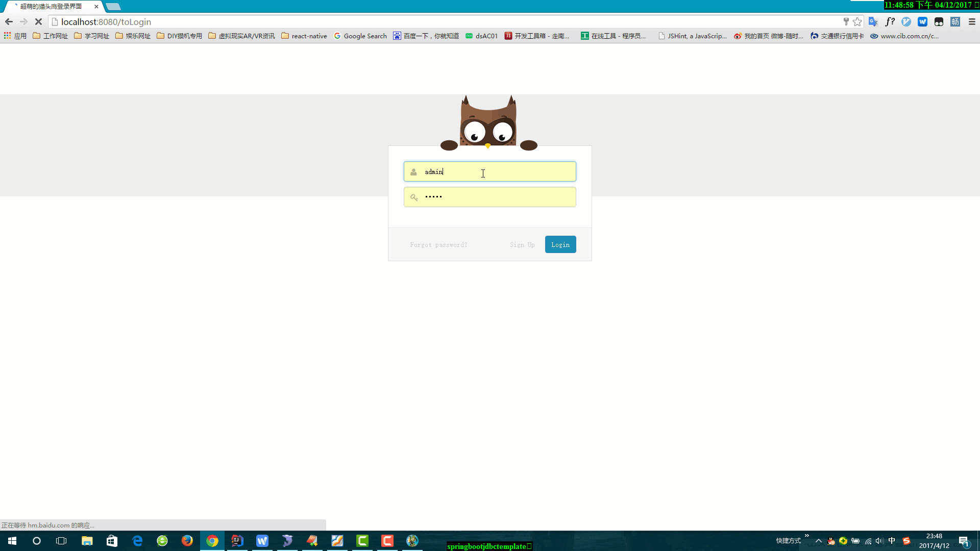Screen dimensions: 980x551
Task: Click the browser back navigation arrow
Action: click(9, 21)
